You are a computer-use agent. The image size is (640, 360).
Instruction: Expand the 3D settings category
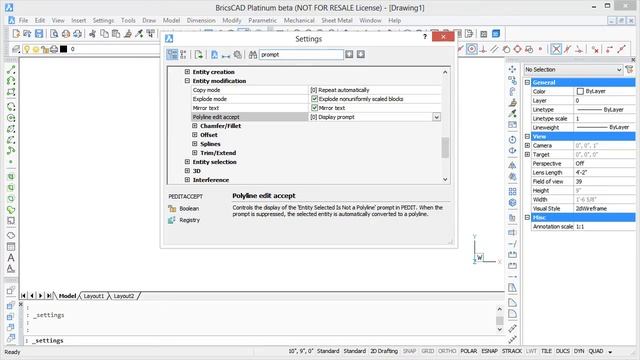click(187, 171)
